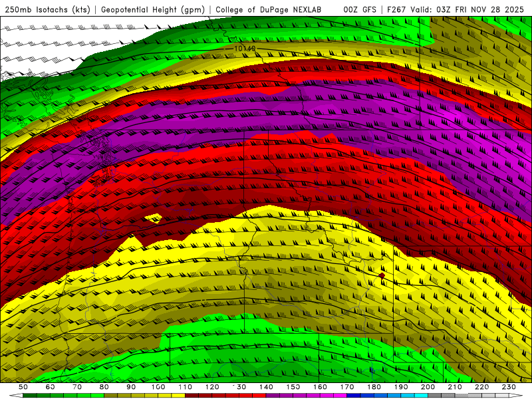Screen dimensions: 532x399
Task: Select the dark red swatch beginning at 110 kts
Action: point(192,395)
